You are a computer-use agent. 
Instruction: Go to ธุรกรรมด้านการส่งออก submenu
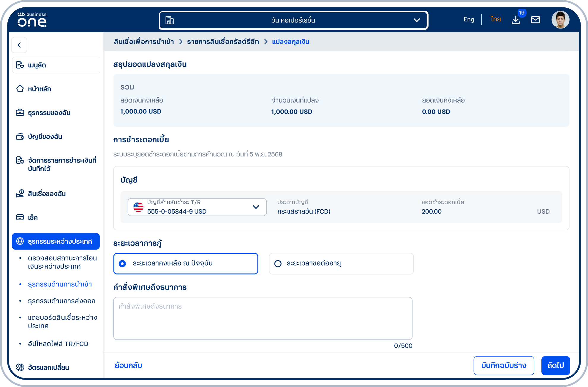pyautogui.click(x=61, y=301)
